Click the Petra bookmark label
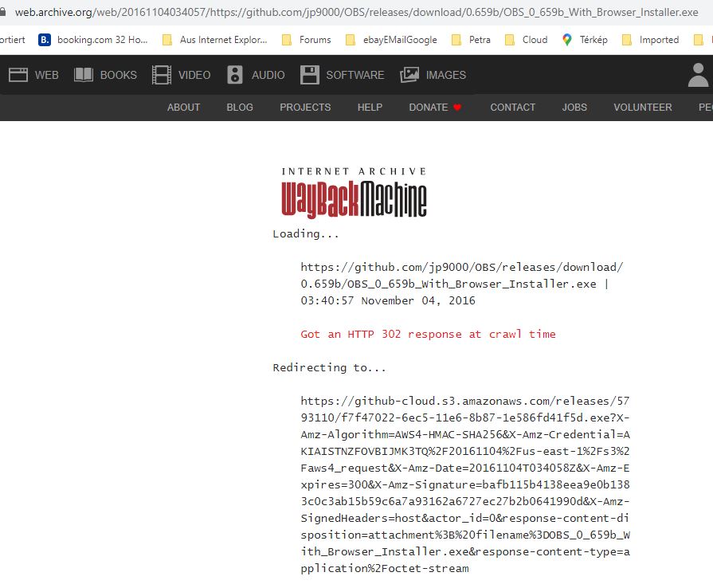713x588 pixels. click(480, 40)
